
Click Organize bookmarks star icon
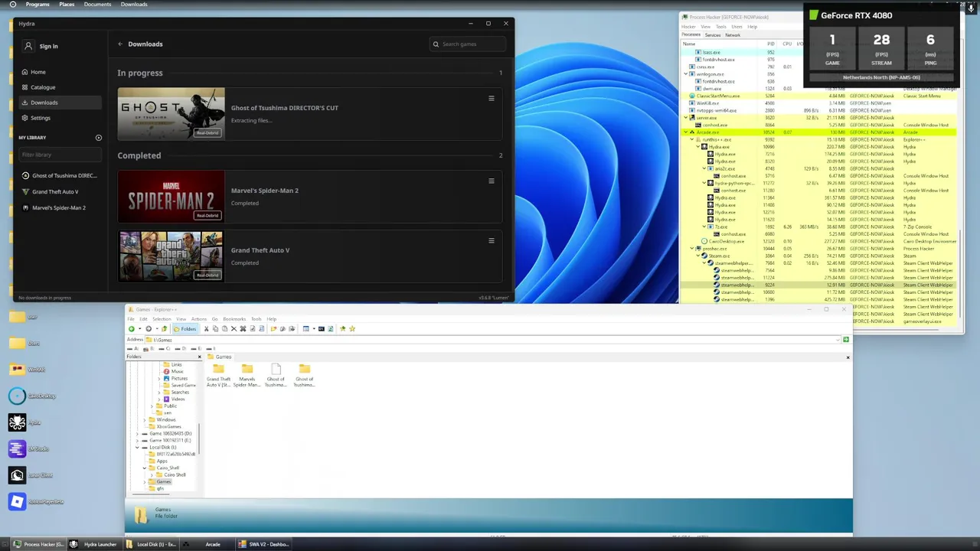[352, 329]
